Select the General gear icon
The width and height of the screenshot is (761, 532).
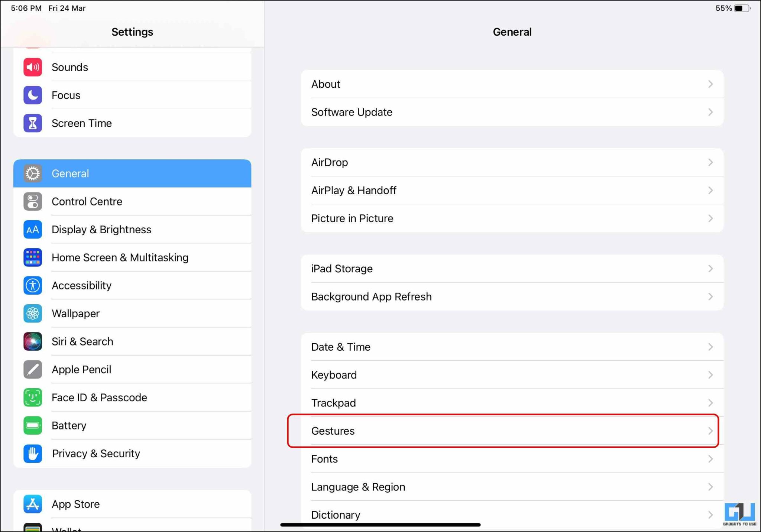(32, 173)
